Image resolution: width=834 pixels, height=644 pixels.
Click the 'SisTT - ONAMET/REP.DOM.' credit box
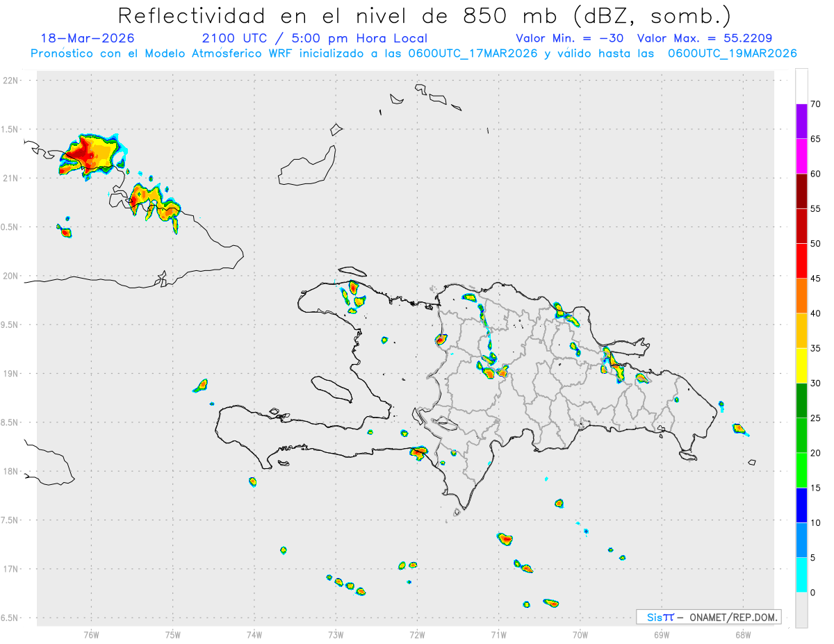[708, 617]
